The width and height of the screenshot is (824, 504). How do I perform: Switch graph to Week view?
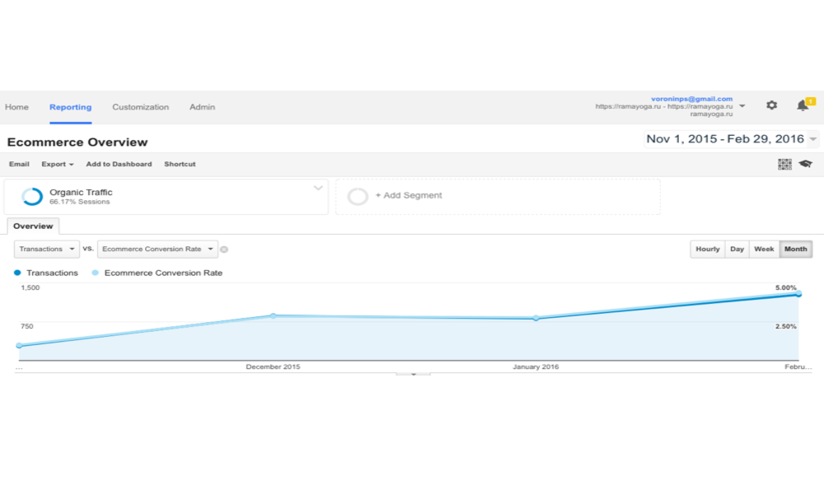pos(764,249)
